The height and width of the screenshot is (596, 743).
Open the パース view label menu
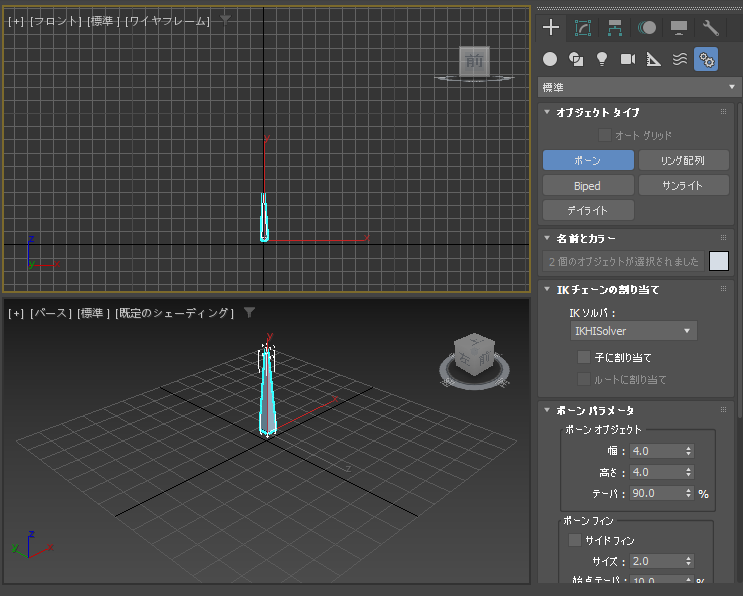[51, 313]
